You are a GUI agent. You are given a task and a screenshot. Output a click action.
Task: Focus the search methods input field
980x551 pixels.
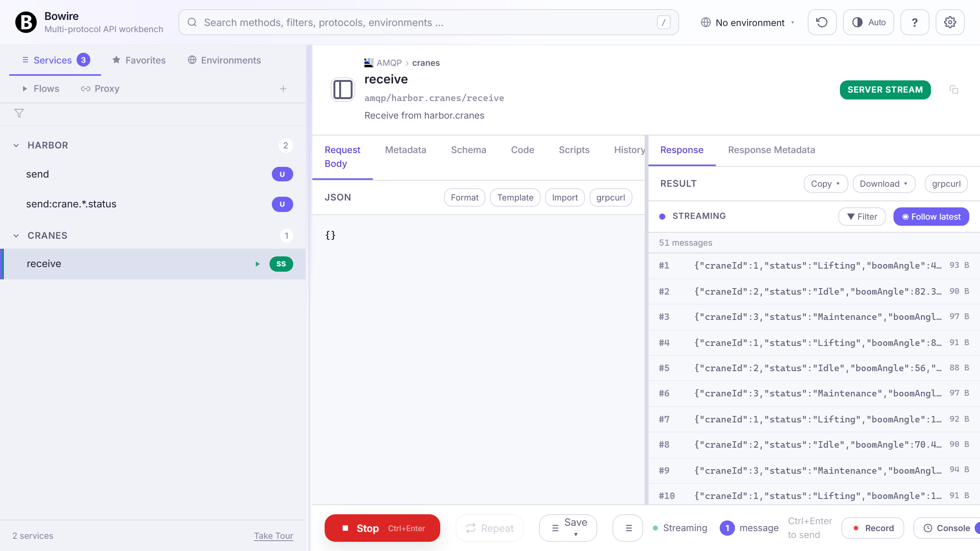[x=428, y=23]
